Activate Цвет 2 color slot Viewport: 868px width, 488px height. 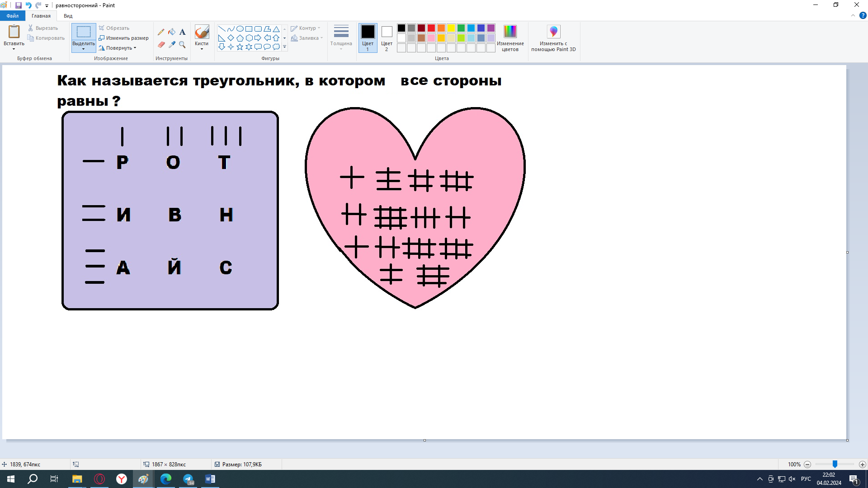(387, 38)
